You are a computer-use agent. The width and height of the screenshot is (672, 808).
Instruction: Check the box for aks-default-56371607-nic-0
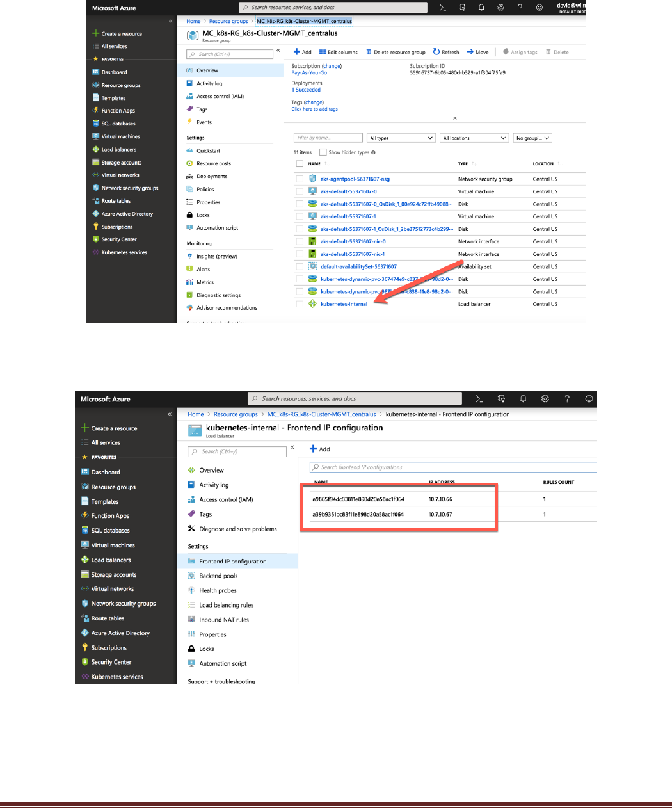pyautogui.click(x=300, y=241)
